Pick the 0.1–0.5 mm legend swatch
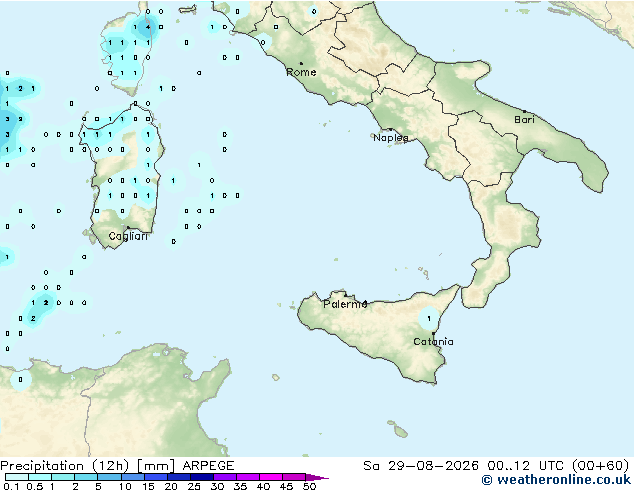Image resolution: width=634 pixels, height=490 pixels. coord(17,477)
